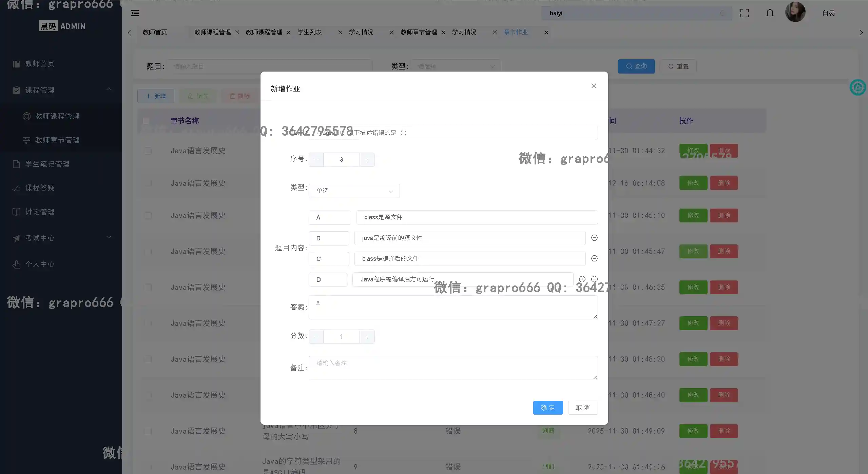Tick the first Java语言发展史 row checkbox
The width and height of the screenshot is (868, 474).
(x=148, y=151)
